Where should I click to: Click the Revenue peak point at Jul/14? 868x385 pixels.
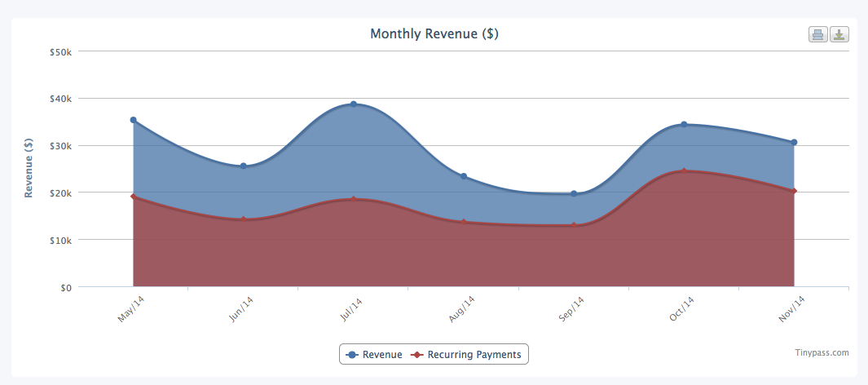[354, 104]
